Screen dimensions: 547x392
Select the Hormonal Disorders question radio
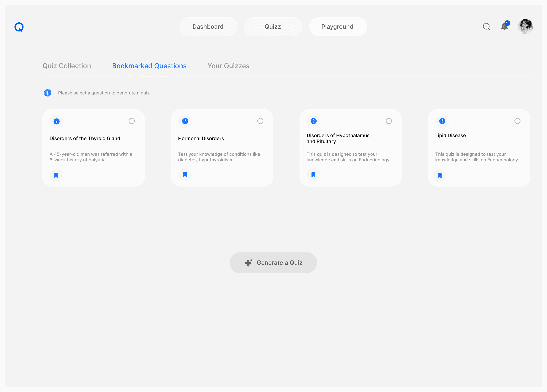click(260, 121)
